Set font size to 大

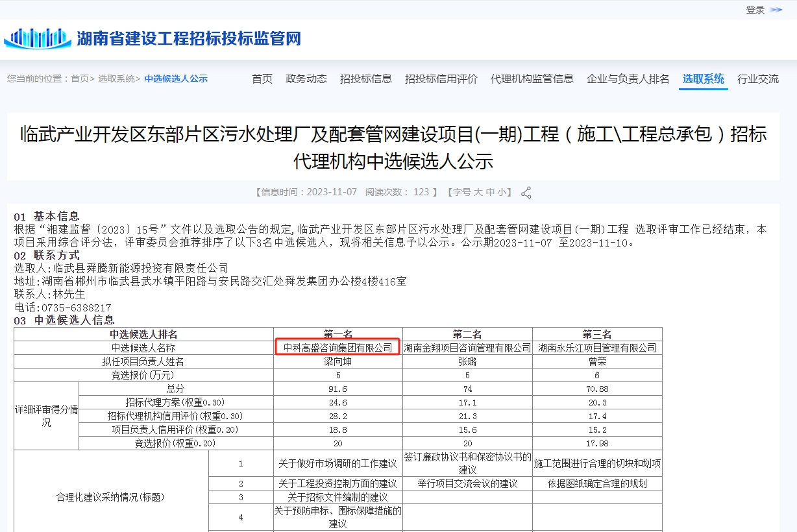(478, 193)
